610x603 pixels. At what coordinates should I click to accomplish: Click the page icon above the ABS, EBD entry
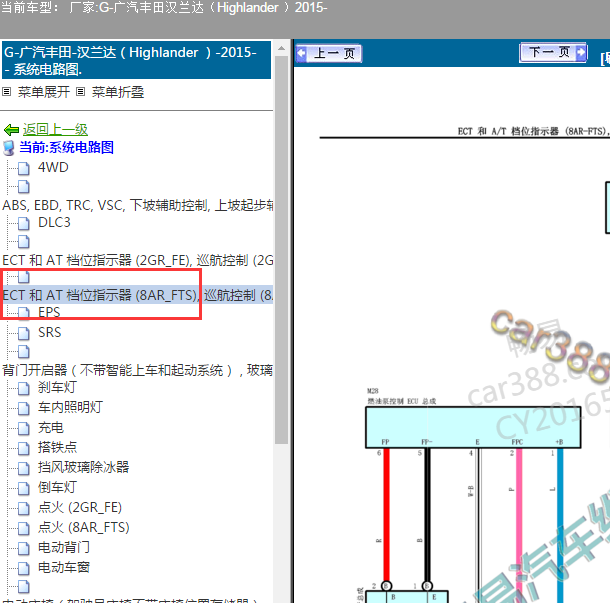(23, 187)
